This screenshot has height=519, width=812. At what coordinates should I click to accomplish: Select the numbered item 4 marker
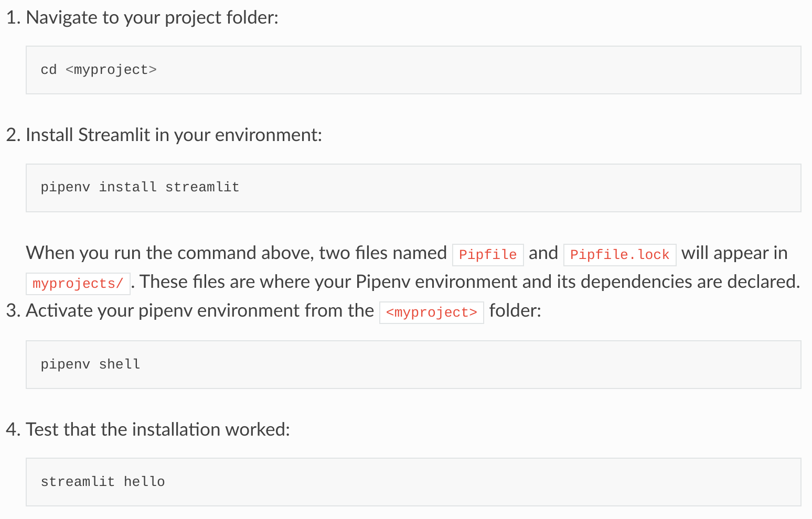pos(13,429)
